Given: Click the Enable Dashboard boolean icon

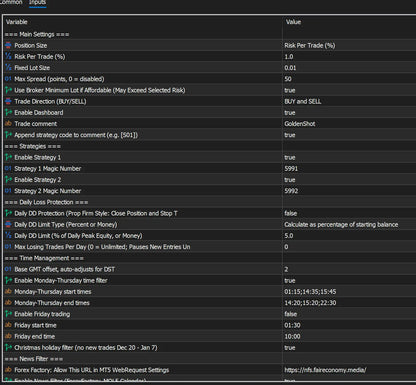Looking at the screenshot, I should pyautogui.click(x=8, y=112).
